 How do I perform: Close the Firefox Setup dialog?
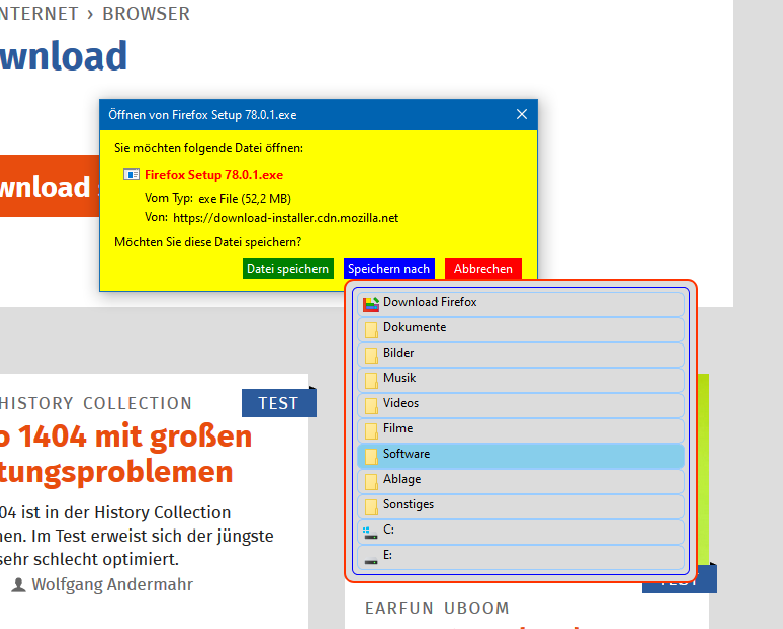522,114
